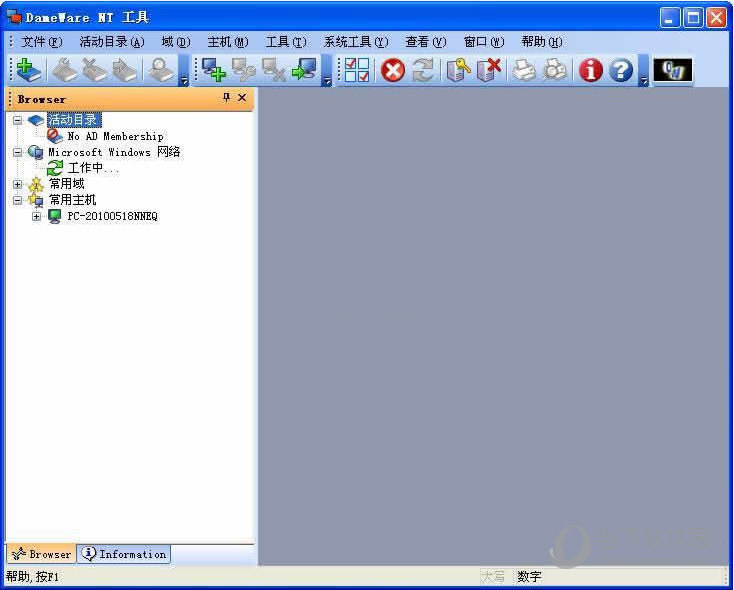Switch to the Information tab
The width and height of the screenshot is (734, 590).
124,554
